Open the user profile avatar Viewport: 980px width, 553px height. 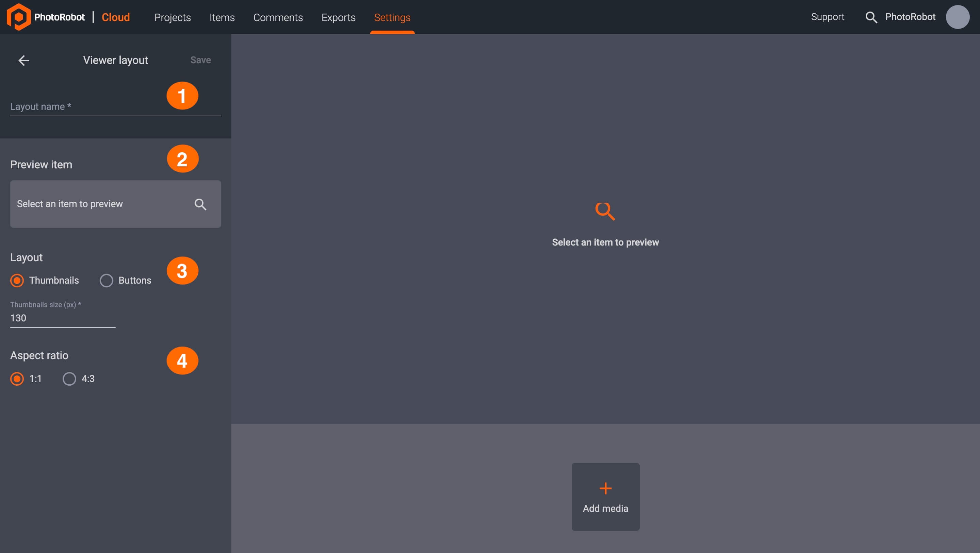pyautogui.click(x=958, y=17)
